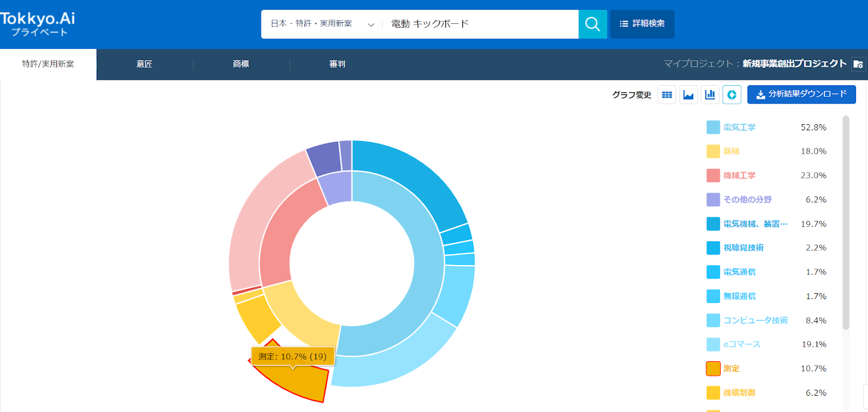
Task: Toggle コンピュータ技術 legend color swatch
Action: 713,320
